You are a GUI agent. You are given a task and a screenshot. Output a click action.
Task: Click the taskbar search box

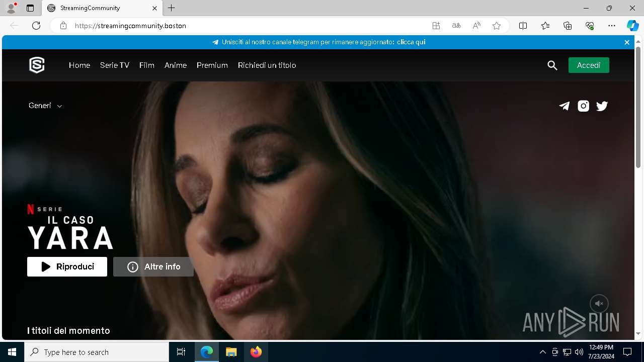click(x=97, y=352)
